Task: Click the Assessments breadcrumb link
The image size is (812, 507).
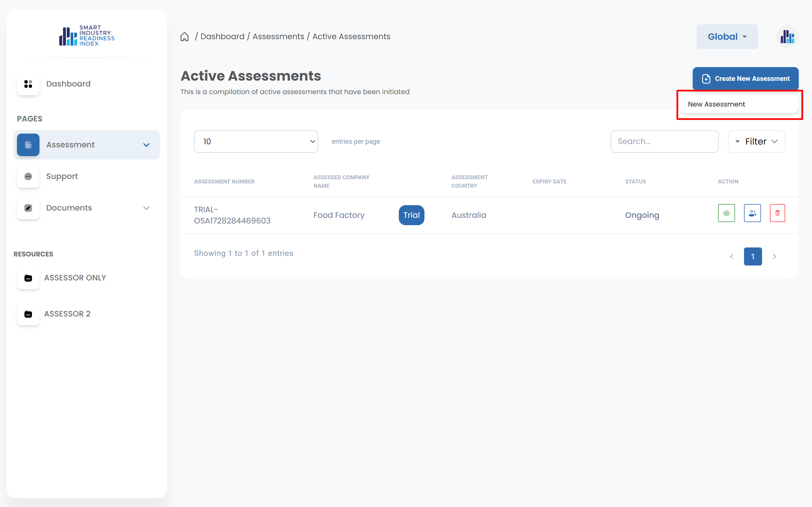Action: click(x=278, y=37)
